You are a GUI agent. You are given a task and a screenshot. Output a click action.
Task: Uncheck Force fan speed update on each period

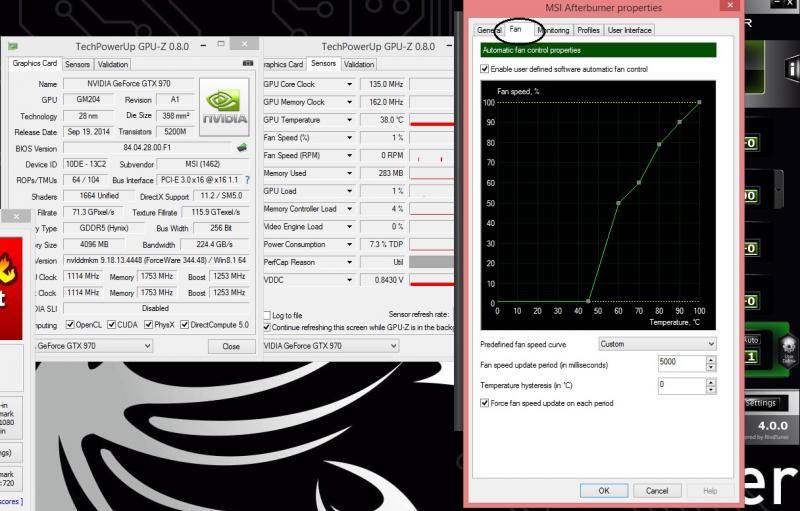click(x=485, y=403)
